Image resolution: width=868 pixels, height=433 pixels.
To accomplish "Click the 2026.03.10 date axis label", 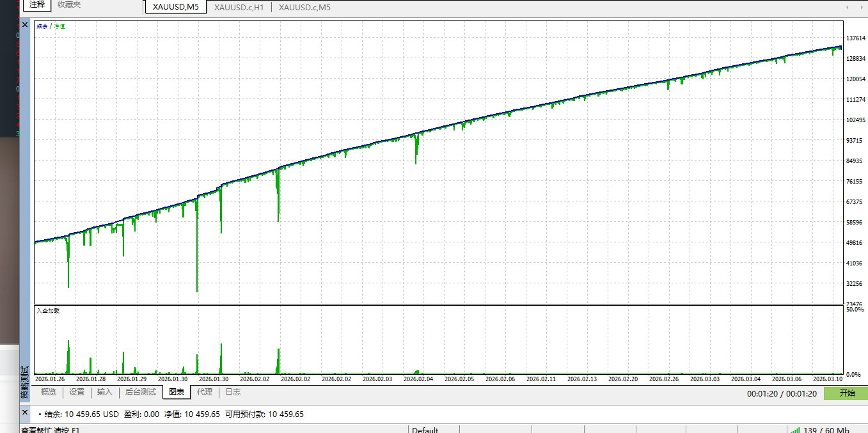I will (828, 379).
